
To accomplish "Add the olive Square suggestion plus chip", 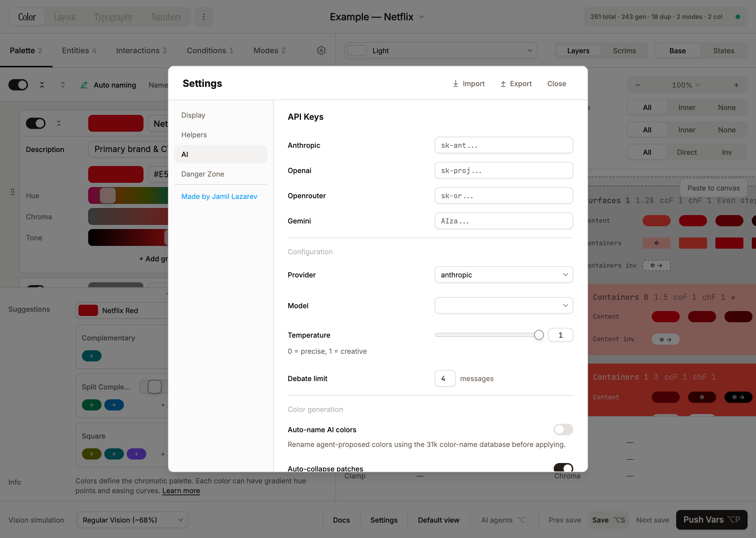I will [92, 454].
